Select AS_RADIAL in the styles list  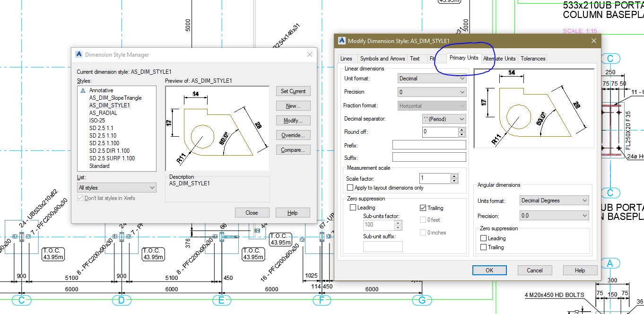[103, 113]
